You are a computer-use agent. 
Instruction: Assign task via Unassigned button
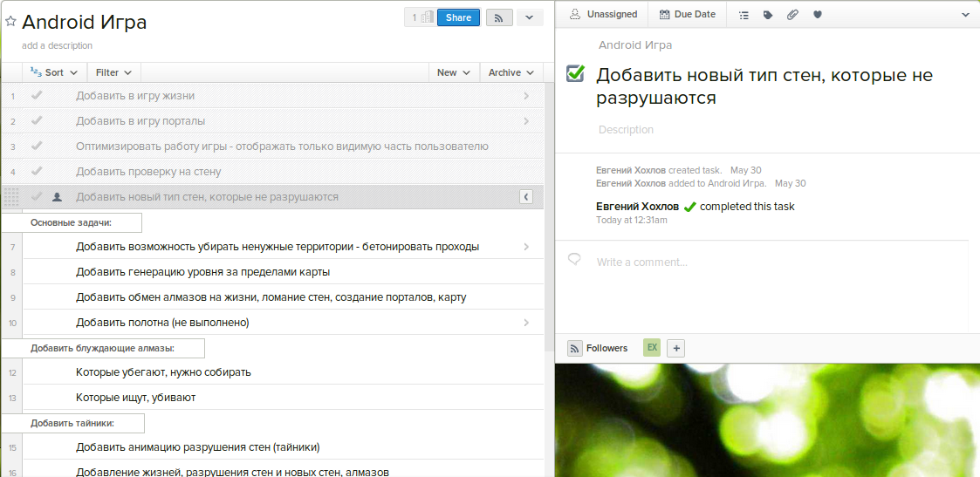point(603,14)
